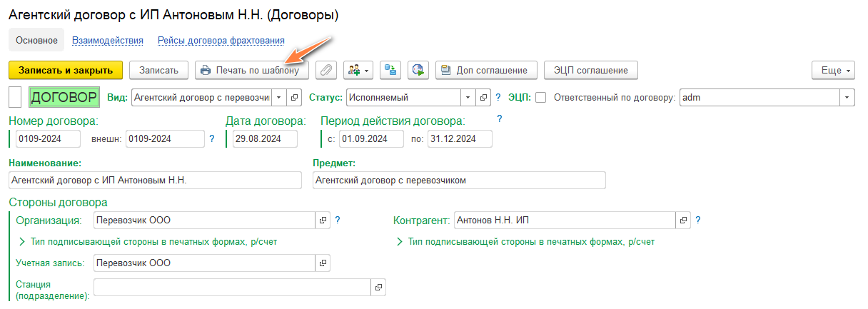868x309 pixels.
Task: Open the Ответственный по договору dropdown
Action: click(x=847, y=97)
